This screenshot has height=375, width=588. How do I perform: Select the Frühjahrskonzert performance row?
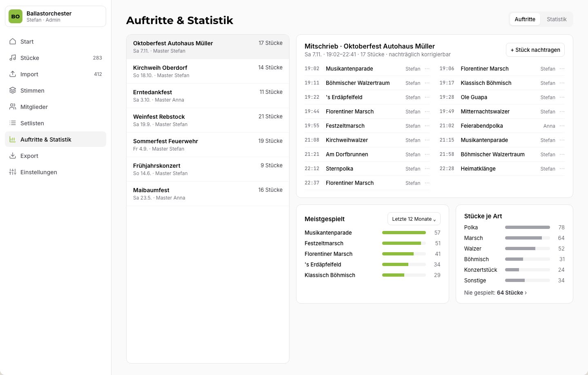[x=208, y=169]
